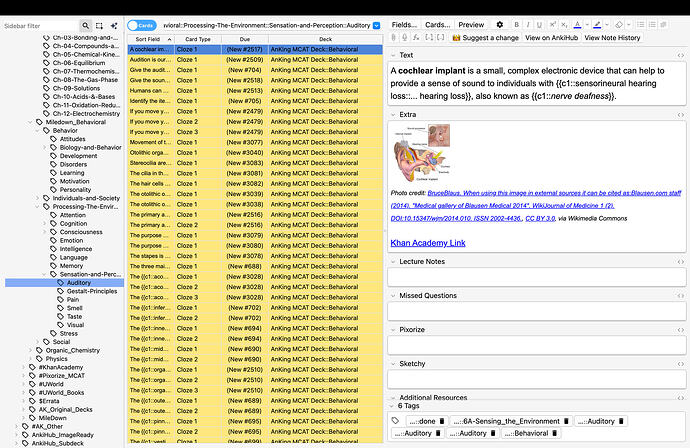
Task: Collapse the 6 Tags section
Action: (392, 406)
